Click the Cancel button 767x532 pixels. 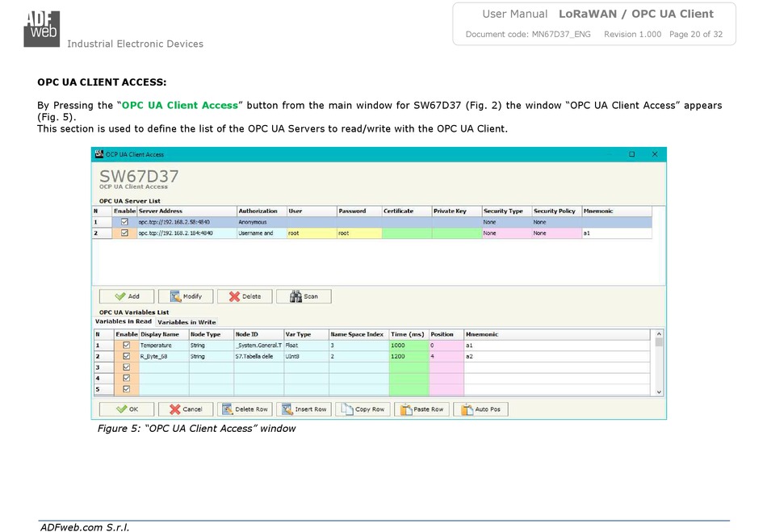click(186, 409)
